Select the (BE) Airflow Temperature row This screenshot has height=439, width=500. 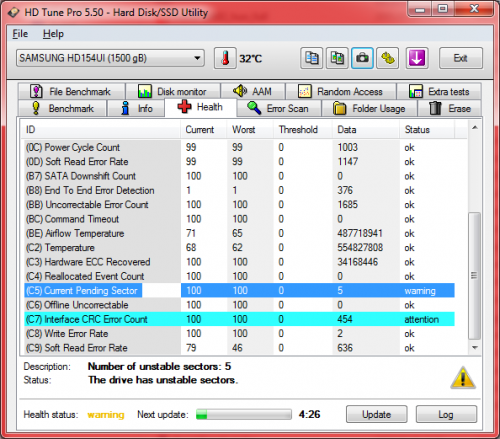239,233
